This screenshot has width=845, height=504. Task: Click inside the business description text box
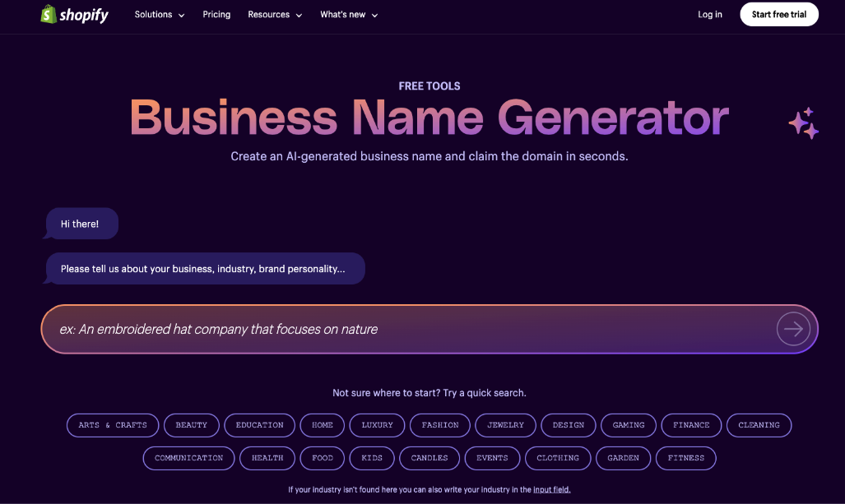point(329,329)
